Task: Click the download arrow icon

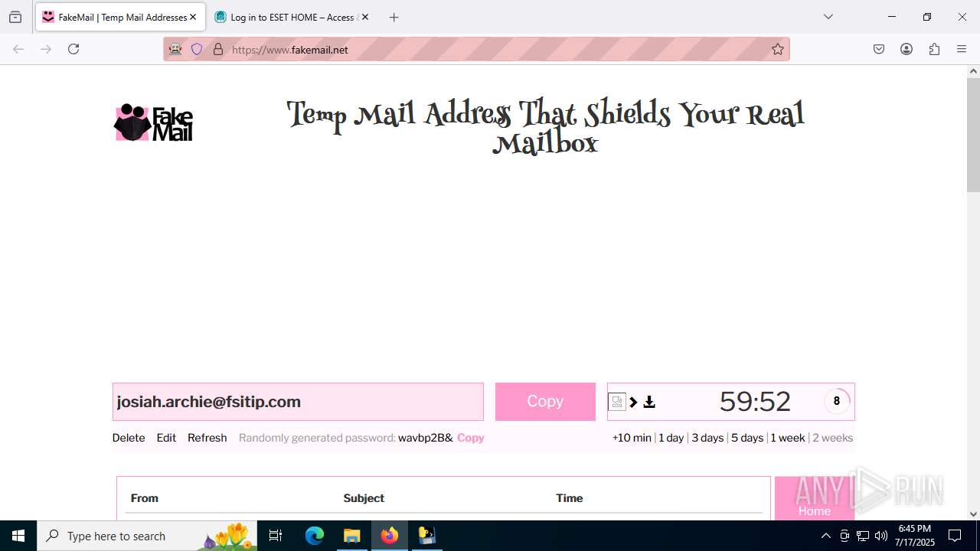Action: click(x=649, y=402)
